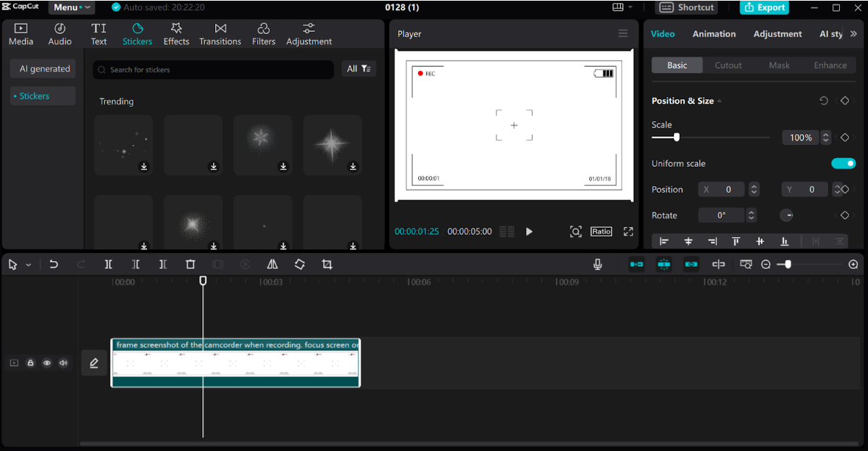The height and width of the screenshot is (451, 868).
Task: Open the Player panel menu
Action: click(623, 33)
